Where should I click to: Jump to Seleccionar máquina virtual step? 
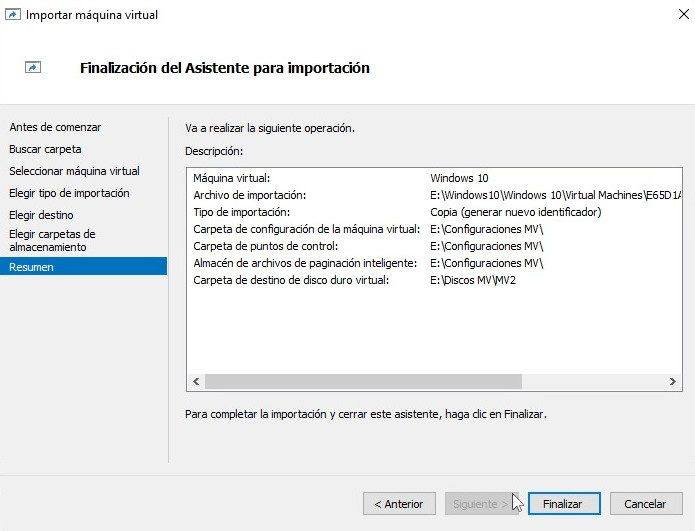(74, 171)
